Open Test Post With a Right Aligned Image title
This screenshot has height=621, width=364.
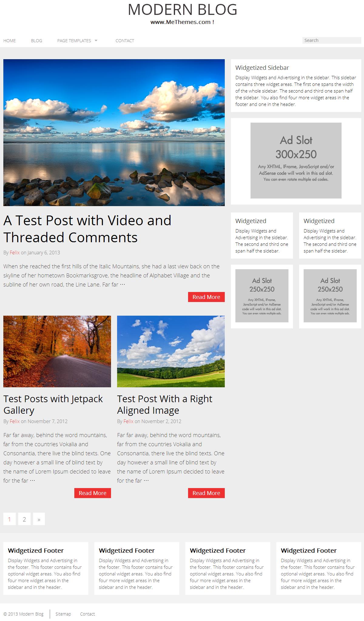(x=165, y=404)
